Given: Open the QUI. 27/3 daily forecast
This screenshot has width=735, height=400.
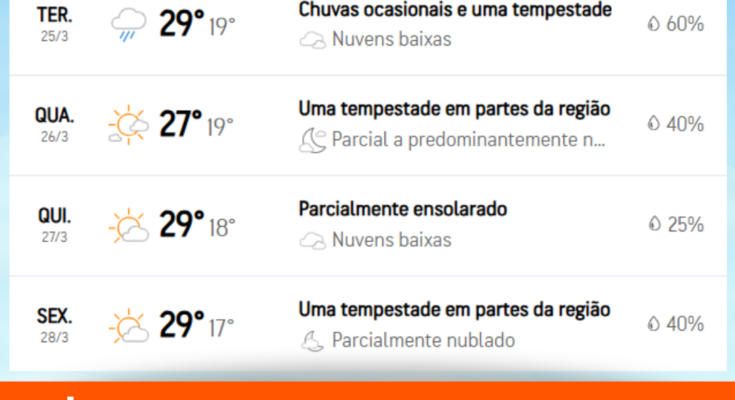Looking at the screenshot, I should click(x=368, y=226).
